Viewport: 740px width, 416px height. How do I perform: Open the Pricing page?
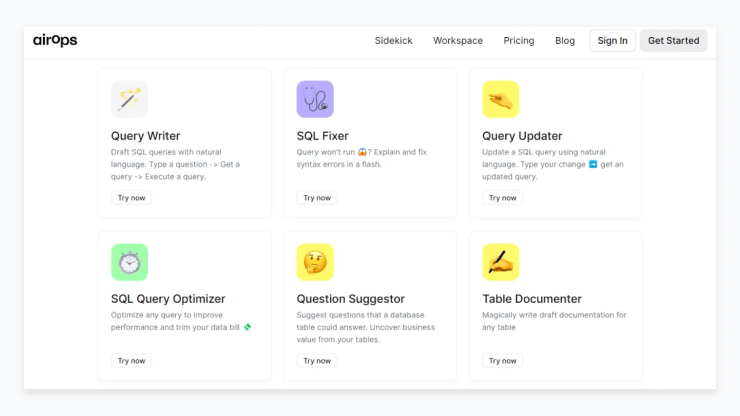[519, 41]
